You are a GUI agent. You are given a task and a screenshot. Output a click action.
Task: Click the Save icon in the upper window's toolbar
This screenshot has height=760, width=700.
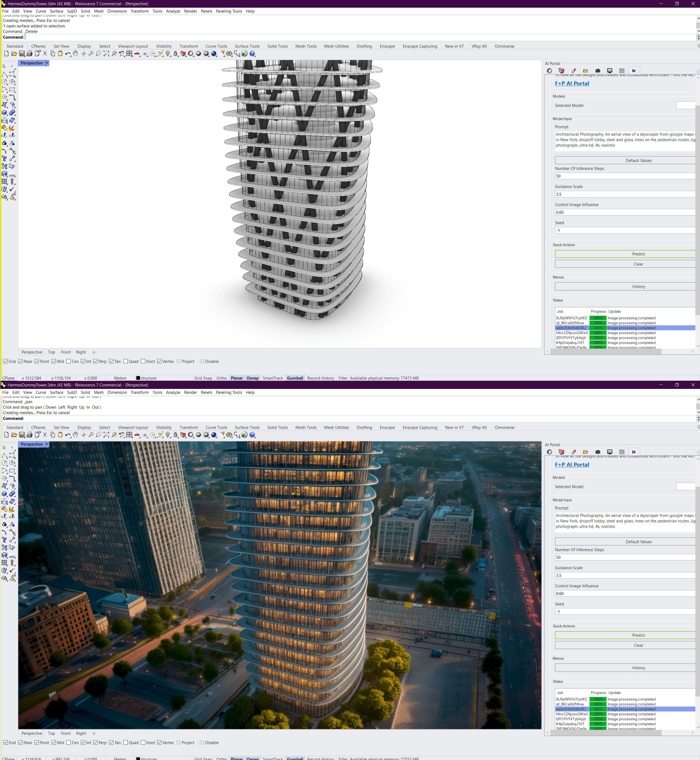click(22, 54)
